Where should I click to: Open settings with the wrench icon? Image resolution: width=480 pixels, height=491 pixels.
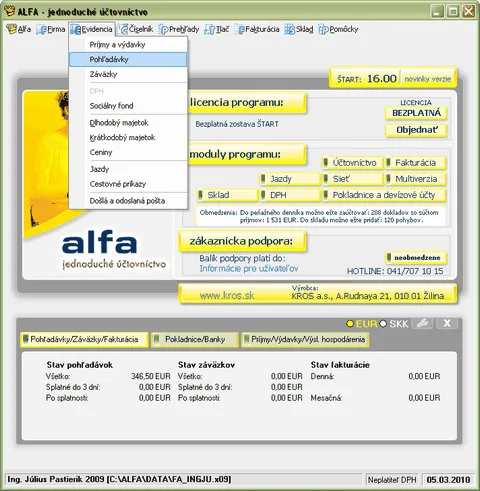tap(422, 323)
